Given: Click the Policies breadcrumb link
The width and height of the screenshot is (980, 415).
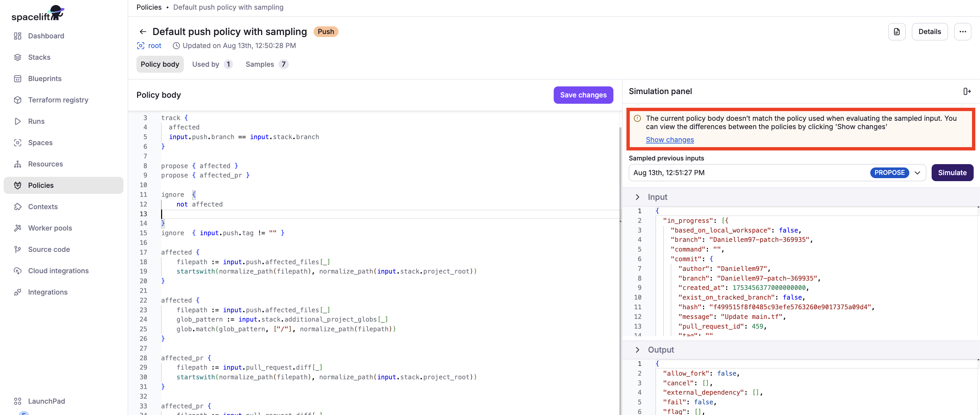Looking at the screenshot, I should click(x=149, y=7).
